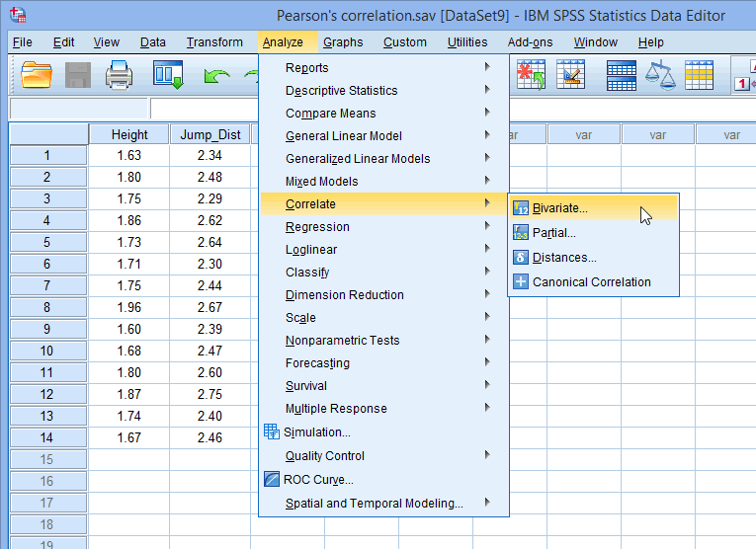Click the Print toolbar icon
The height and width of the screenshot is (549, 756).
120,74
